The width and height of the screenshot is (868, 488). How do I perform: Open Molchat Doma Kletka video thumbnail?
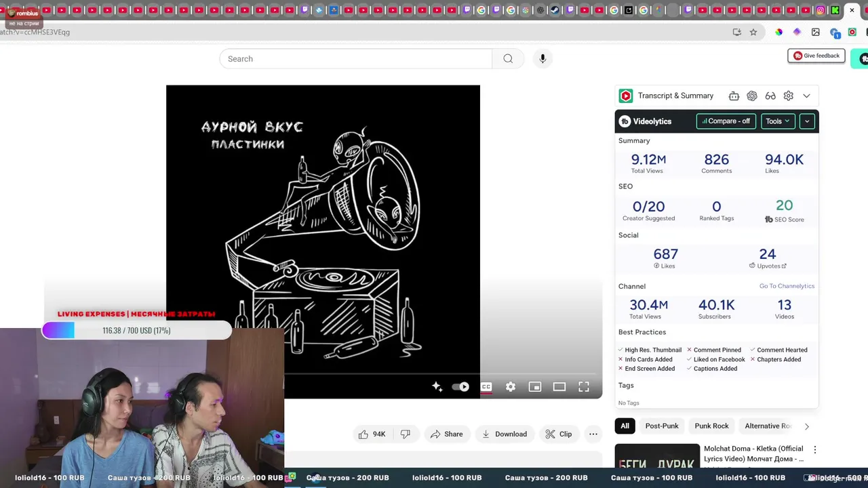(x=657, y=456)
